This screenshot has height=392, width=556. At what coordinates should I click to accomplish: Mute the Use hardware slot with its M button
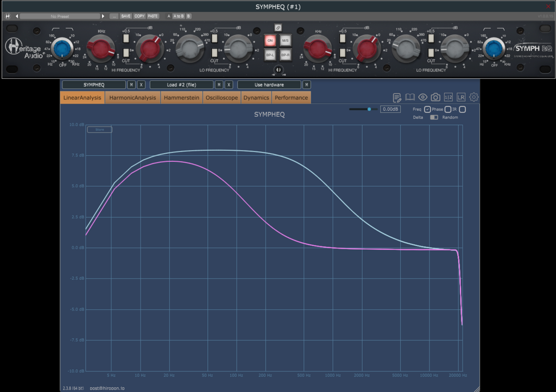click(x=307, y=85)
